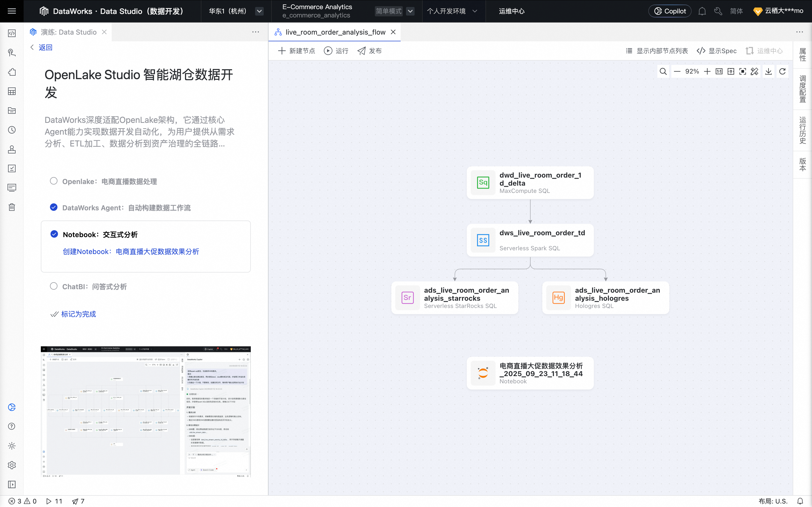Image resolution: width=812 pixels, height=507 pixels.
Task: Refresh the workflow canvas
Action: pyautogui.click(x=782, y=71)
